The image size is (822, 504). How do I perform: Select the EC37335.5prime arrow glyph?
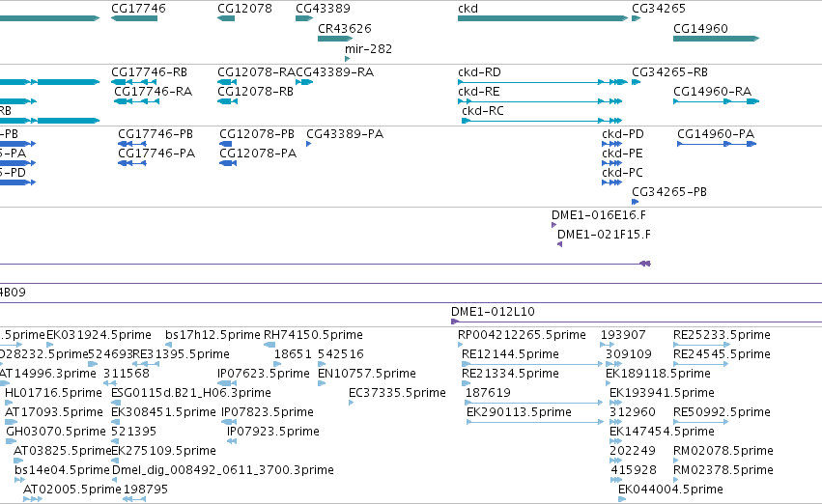pos(352,403)
